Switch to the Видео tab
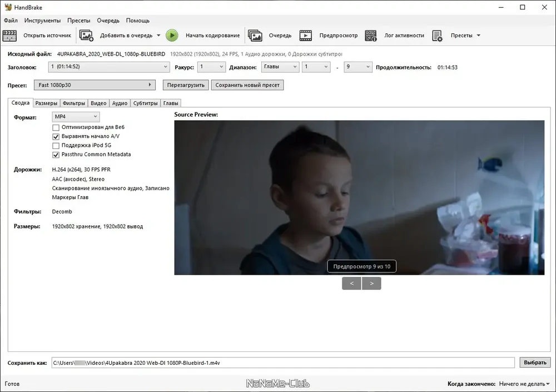Screen dimensions: 556x392 (98, 103)
